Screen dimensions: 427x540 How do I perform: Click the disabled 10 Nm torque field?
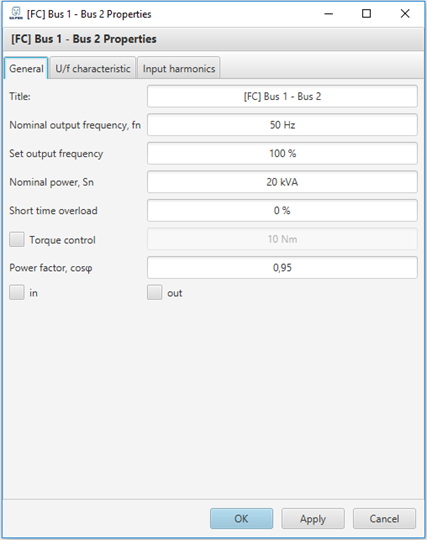(282, 239)
